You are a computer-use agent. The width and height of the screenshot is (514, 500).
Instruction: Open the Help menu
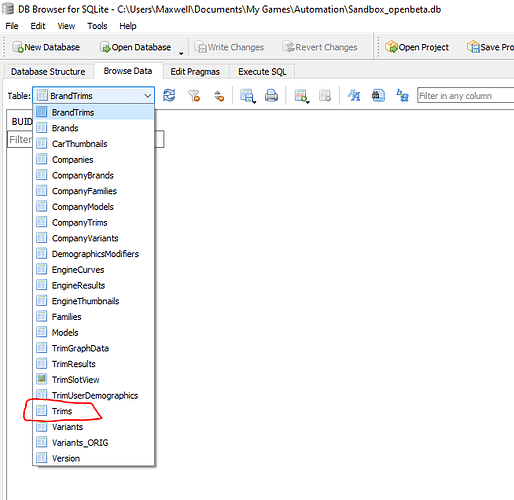[128, 26]
